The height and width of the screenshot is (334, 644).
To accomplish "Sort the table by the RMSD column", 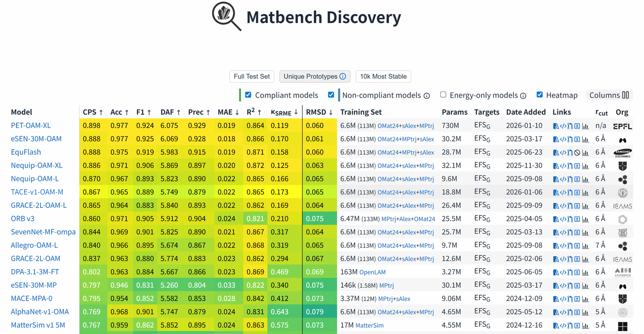I will pos(319,112).
